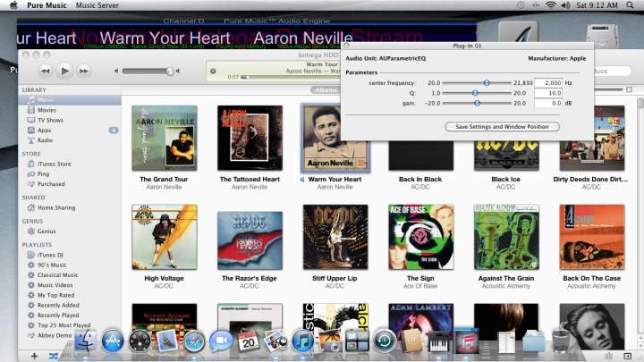Open App Store from the Dock
This screenshot has height=362, width=644.
(x=113, y=341)
